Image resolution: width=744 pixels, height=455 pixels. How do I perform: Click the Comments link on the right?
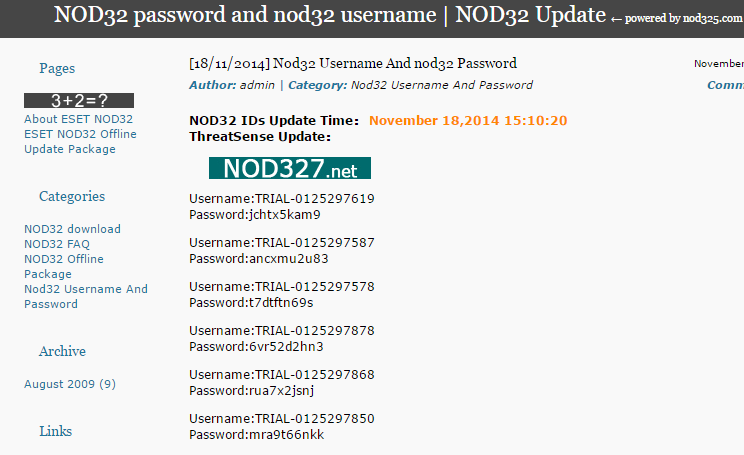[x=725, y=85]
